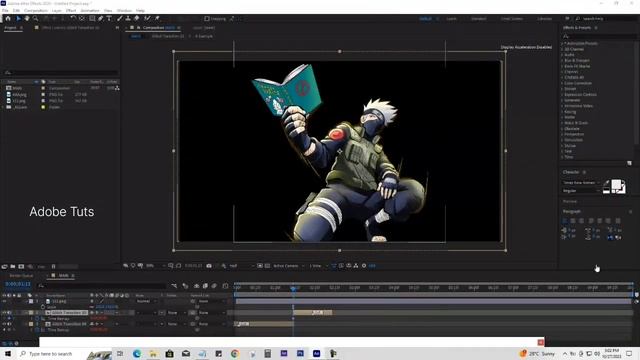Toggle Scale stopwatch under 111.png
The width and height of the screenshot is (640, 360).
pyautogui.click(x=43, y=307)
